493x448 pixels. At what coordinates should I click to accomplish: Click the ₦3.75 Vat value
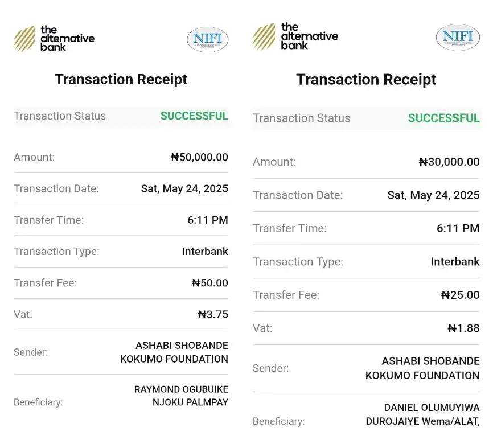click(213, 314)
